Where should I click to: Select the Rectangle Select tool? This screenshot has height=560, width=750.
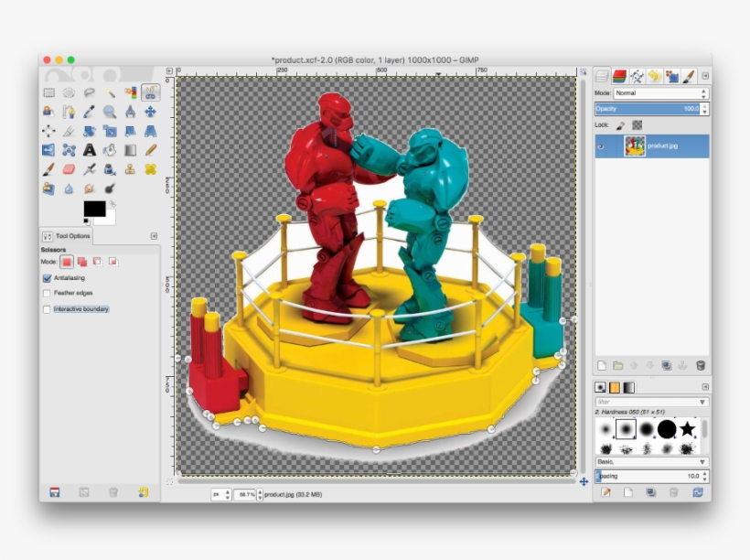point(48,92)
